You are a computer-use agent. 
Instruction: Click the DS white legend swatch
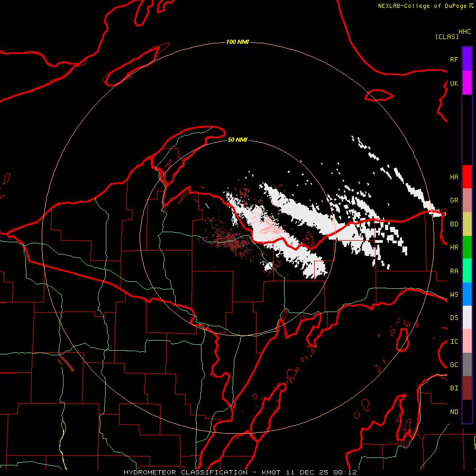467,317
